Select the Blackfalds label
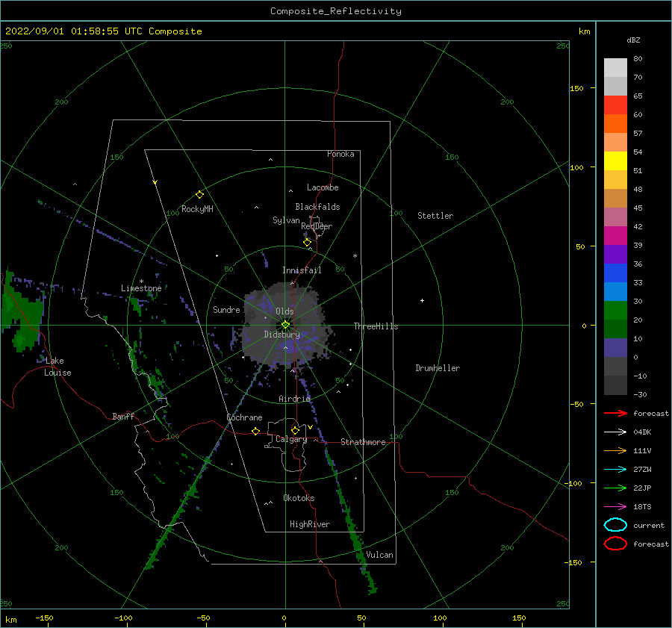 click(317, 207)
